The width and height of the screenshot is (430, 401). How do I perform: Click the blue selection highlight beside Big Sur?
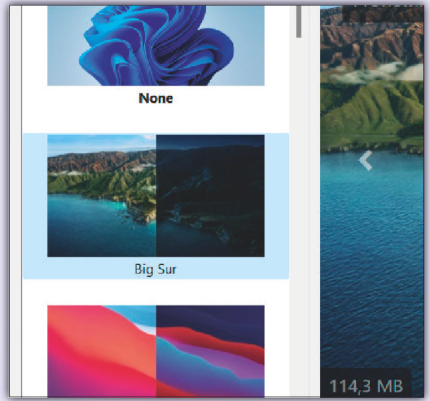(x=35, y=206)
